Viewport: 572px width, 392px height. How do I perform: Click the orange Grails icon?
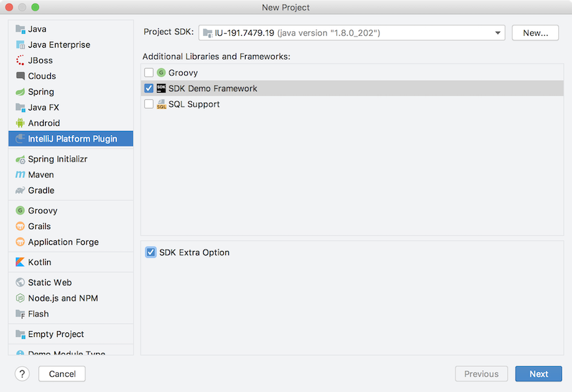(20, 226)
